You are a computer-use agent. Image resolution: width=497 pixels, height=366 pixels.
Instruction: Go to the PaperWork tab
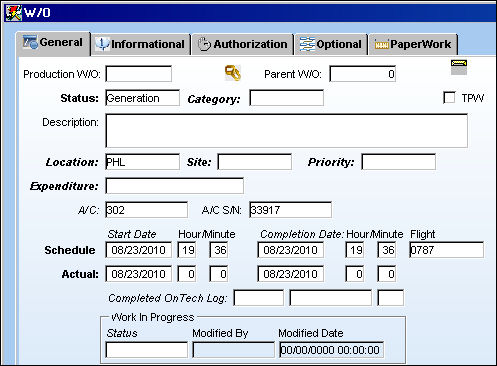(413, 44)
